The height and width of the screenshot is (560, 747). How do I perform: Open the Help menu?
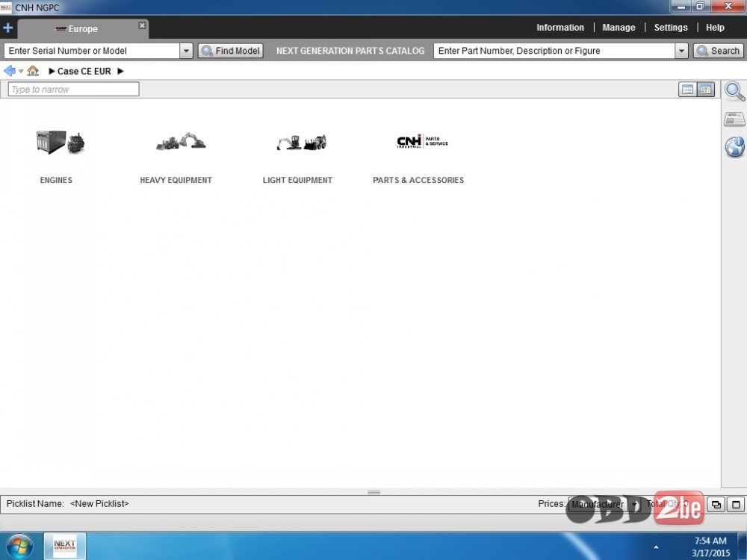[x=715, y=28]
